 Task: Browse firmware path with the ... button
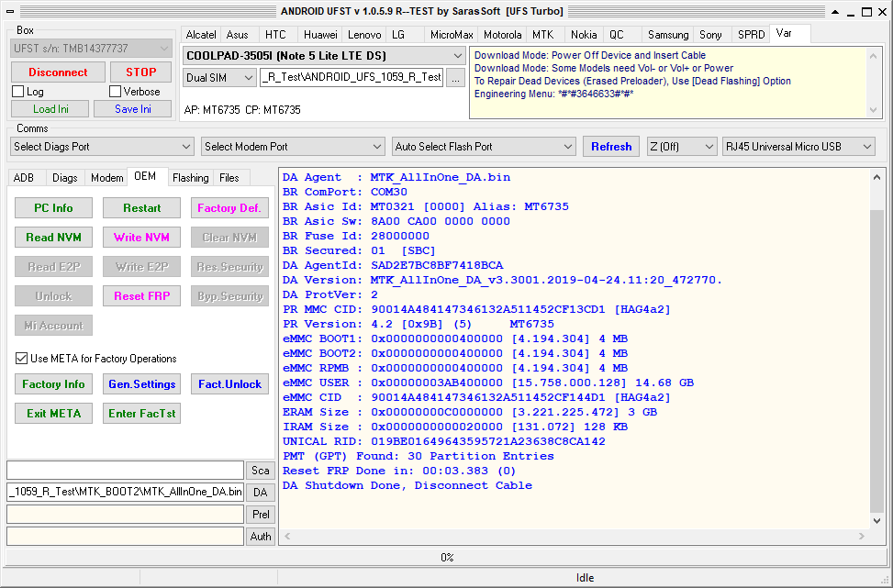(455, 78)
